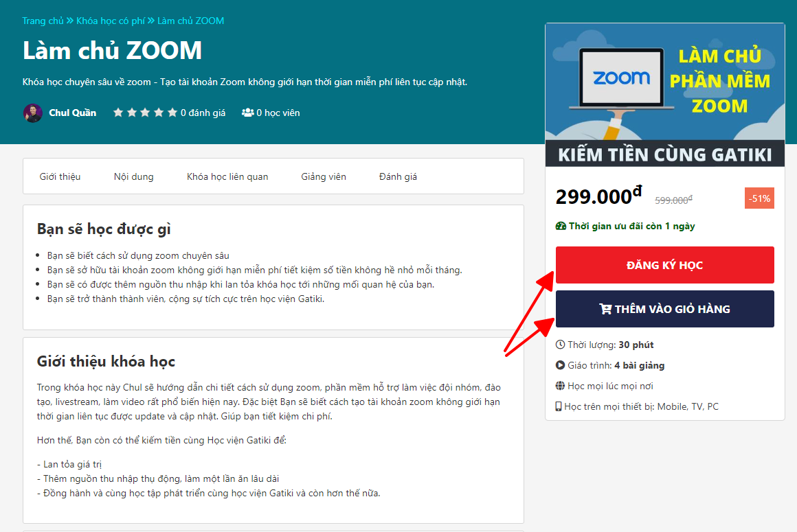797x532 pixels.
Task: Click the clock icon next to Thời lượng
Action: pos(560,345)
